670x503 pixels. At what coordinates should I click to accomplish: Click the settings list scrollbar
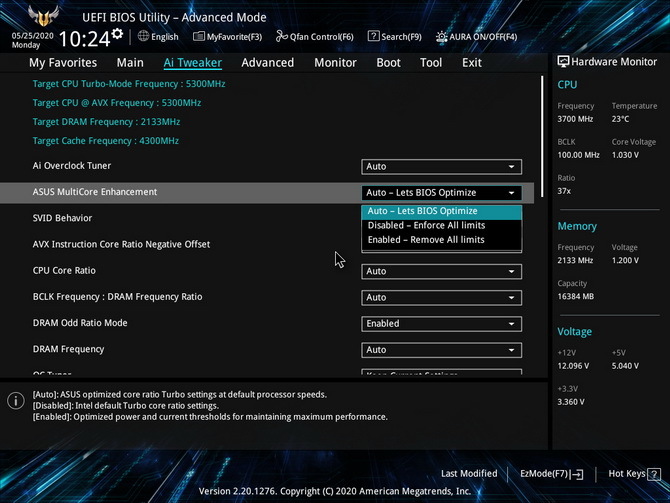(542, 137)
